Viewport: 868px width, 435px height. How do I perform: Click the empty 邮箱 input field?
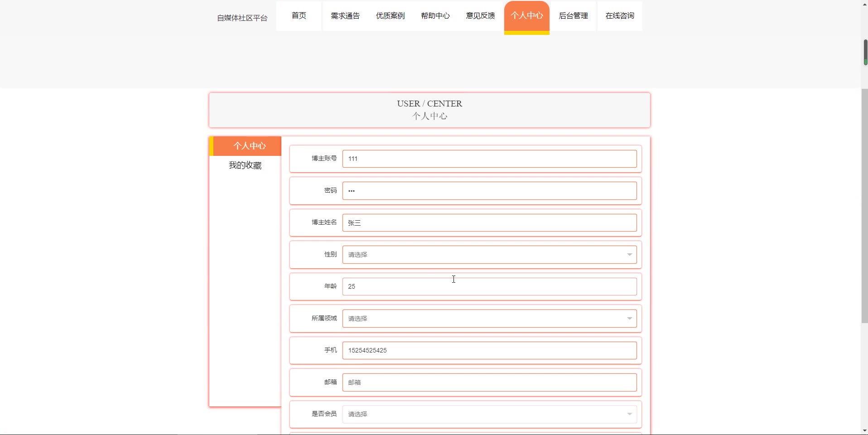pyautogui.click(x=489, y=382)
